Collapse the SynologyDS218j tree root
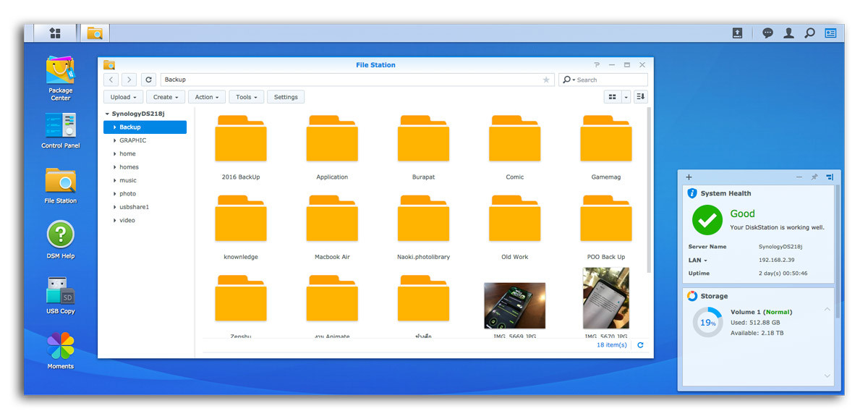Screen dimensions: 868x419 (x=107, y=114)
